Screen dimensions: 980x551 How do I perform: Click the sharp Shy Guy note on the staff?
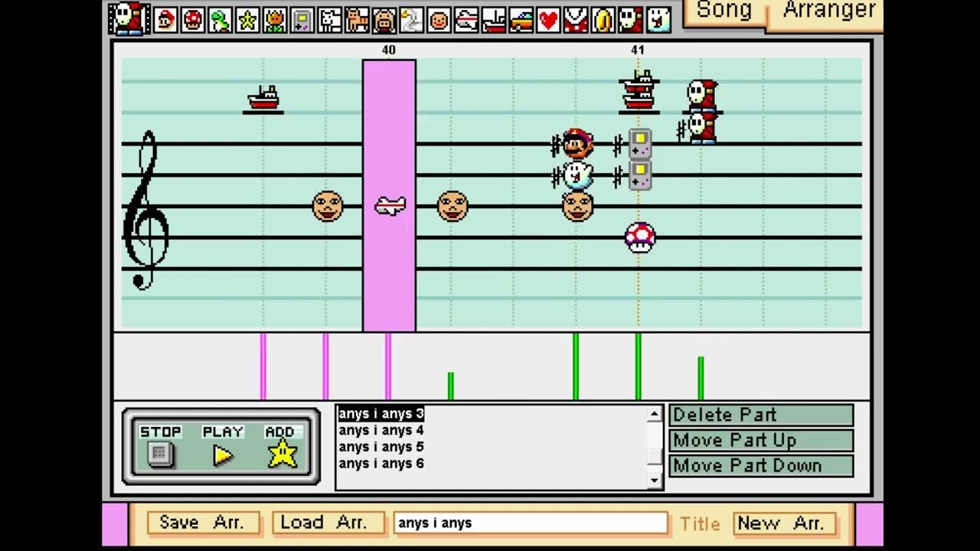tap(702, 128)
